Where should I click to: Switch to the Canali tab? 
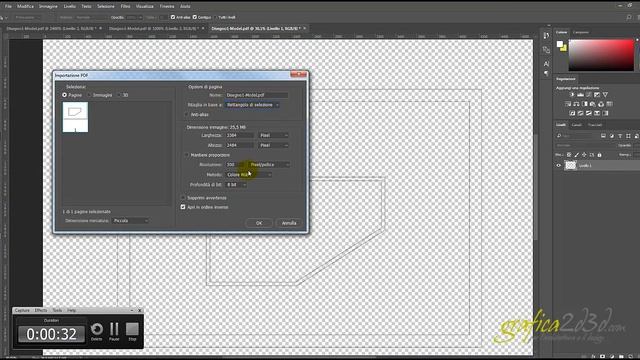click(576, 125)
